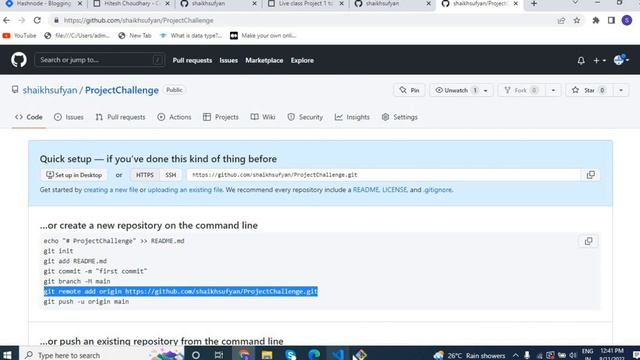
Task: Open the Security tab
Action: [x=305, y=117]
